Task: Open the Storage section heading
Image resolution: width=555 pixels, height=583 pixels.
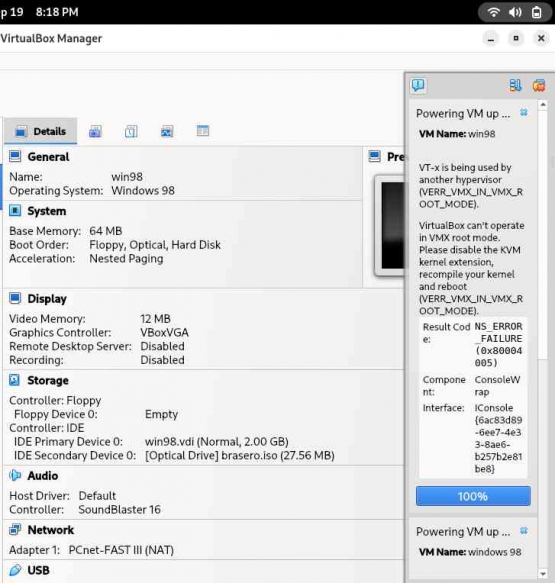Action: click(48, 381)
